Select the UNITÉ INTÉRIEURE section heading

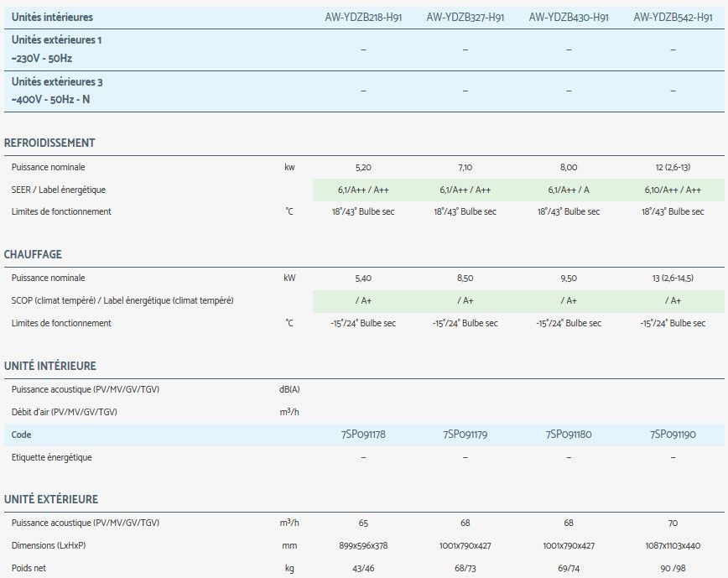pos(49,366)
